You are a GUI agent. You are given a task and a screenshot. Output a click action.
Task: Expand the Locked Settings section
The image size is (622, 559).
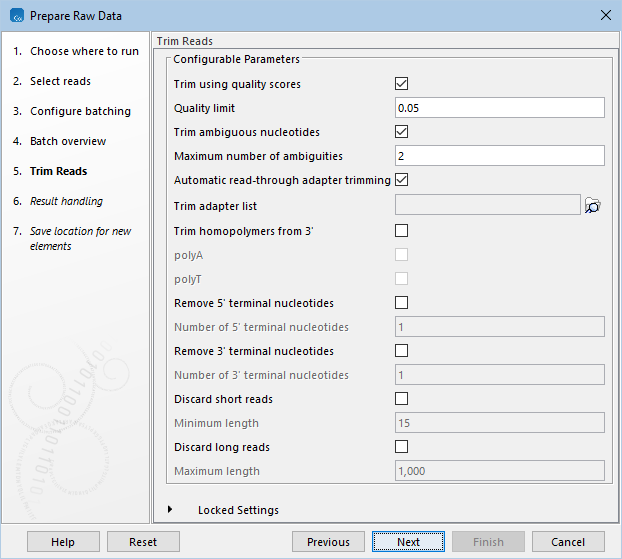171,510
